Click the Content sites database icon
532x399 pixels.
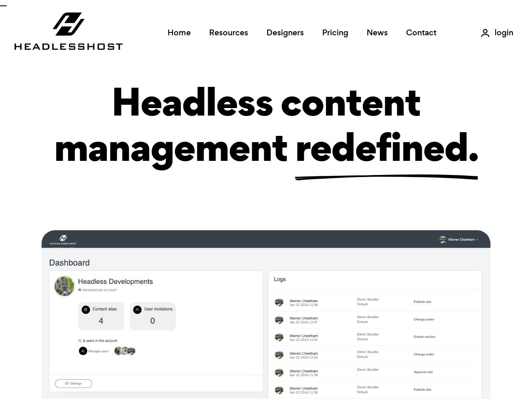(x=86, y=310)
